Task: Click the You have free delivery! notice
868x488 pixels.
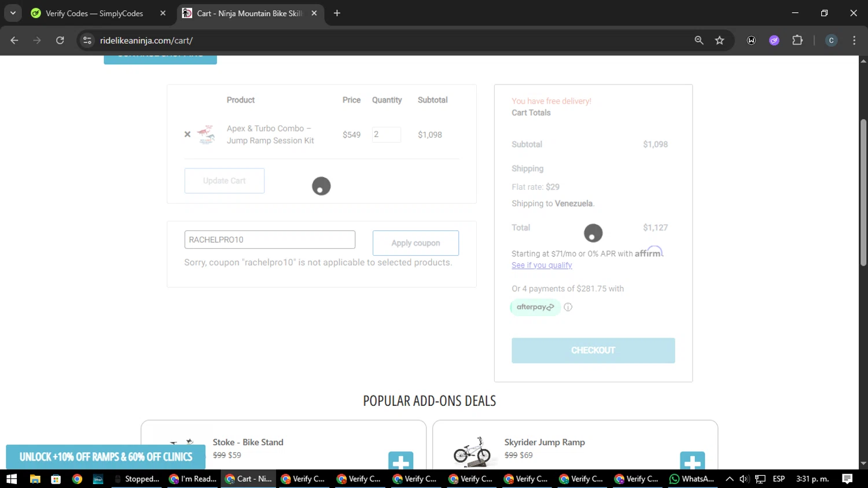Action: pos(551,101)
